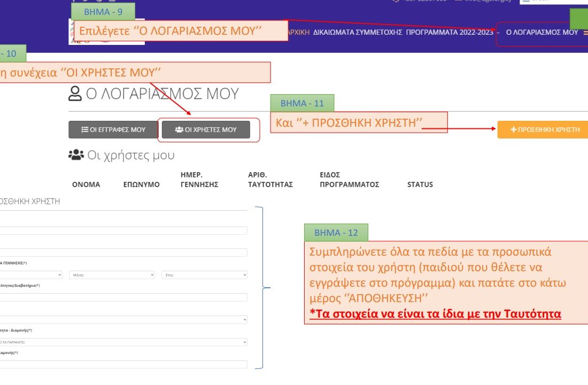This screenshot has width=588, height=385.
Task: Open the ΔΙΚΑΙΩΜΑΤΑ ΣΥΜΜΕΤΟΧΗΣ navigation menu item
Action: (358, 32)
